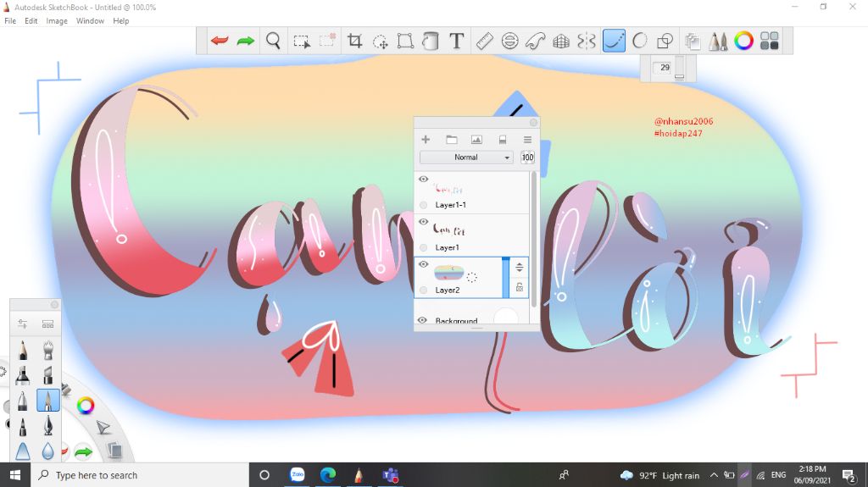Viewport: 868px width, 487px height.
Task: Toggle the active Steady Stroke tool
Action: pos(614,41)
